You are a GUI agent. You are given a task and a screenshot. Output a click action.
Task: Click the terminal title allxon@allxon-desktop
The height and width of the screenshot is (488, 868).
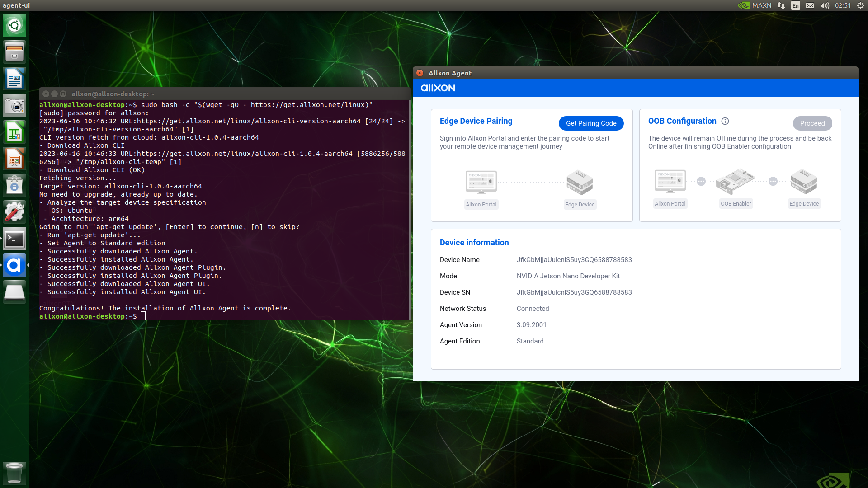[x=113, y=94]
